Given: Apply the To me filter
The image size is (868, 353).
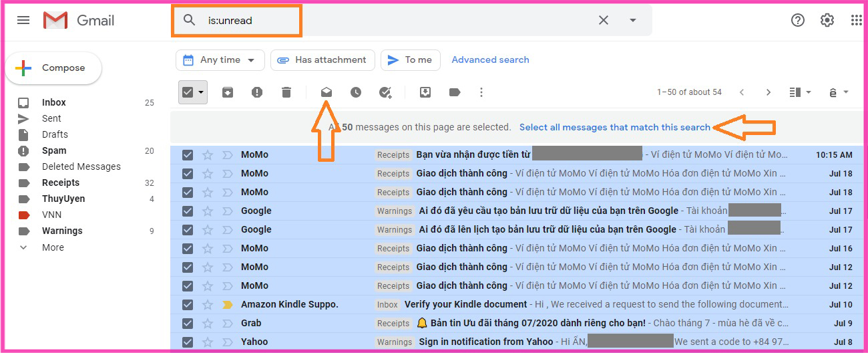Looking at the screenshot, I should (x=410, y=60).
